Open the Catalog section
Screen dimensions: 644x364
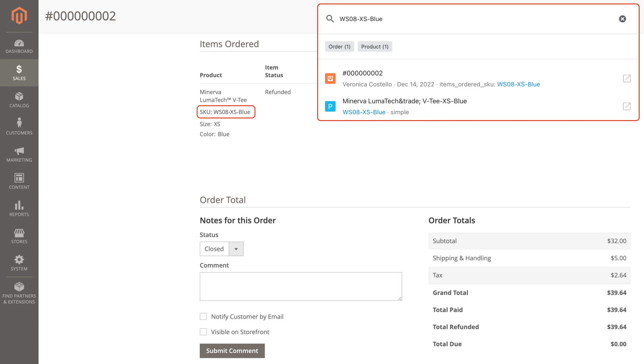[x=19, y=99]
